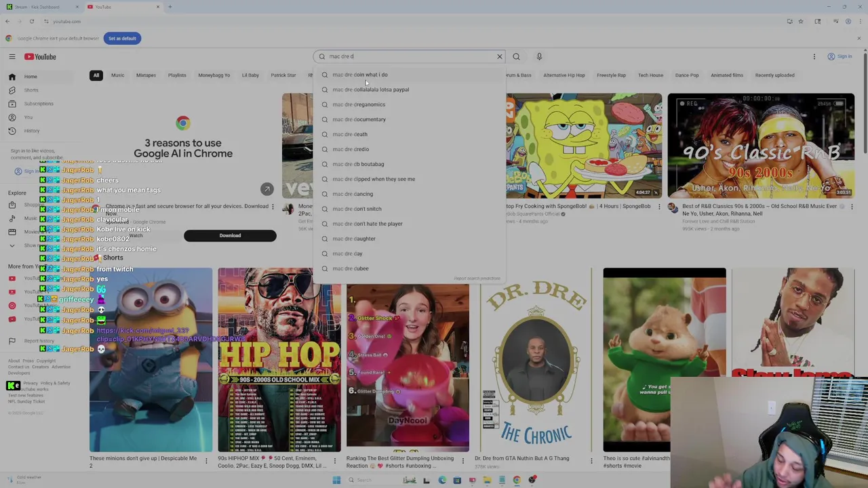Open 90's Classic RnB video thumbnail
Image resolution: width=868 pixels, height=488 pixels.
(761, 145)
